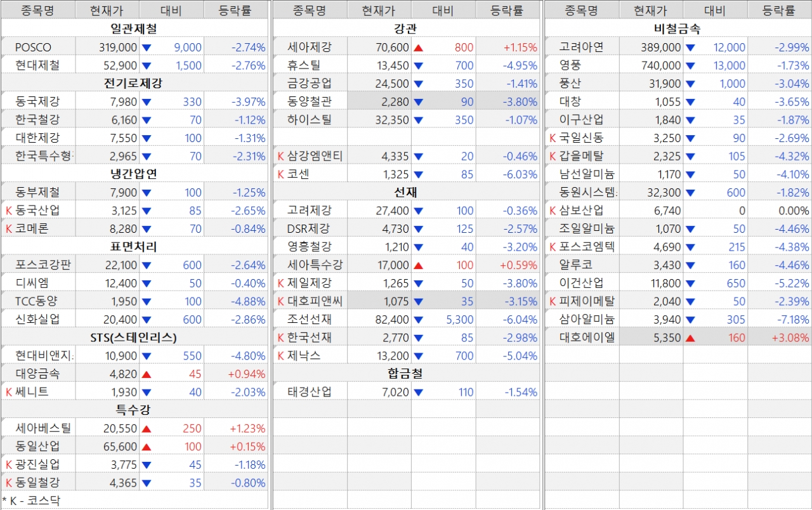Click 조선선재 stock name

click(309, 319)
